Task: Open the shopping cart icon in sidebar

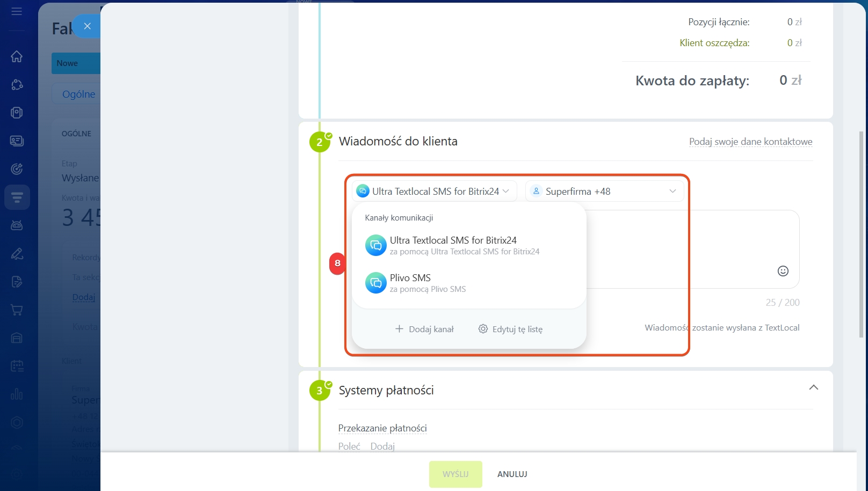Action: point(17,310)
